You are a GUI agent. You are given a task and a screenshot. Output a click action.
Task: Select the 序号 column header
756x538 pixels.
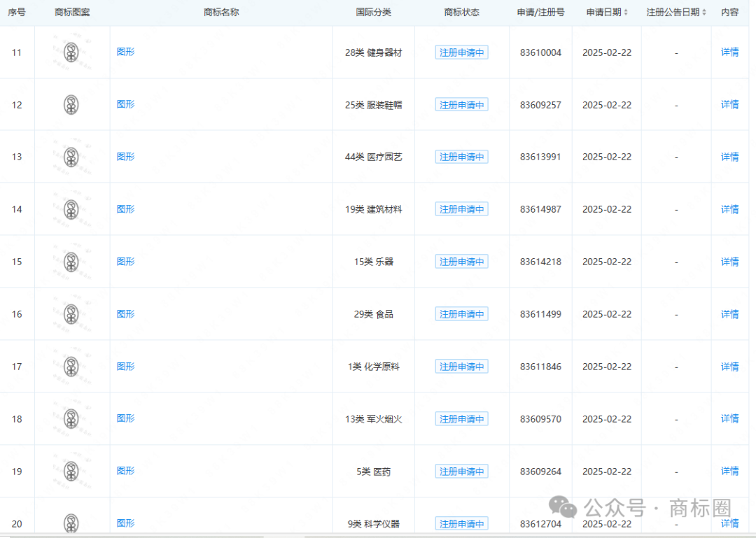coord(17,13)
